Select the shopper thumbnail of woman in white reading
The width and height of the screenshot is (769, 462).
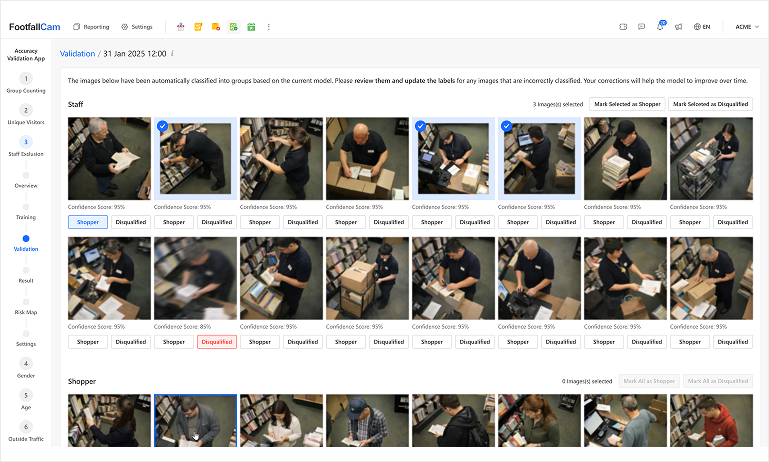[282, 421]
